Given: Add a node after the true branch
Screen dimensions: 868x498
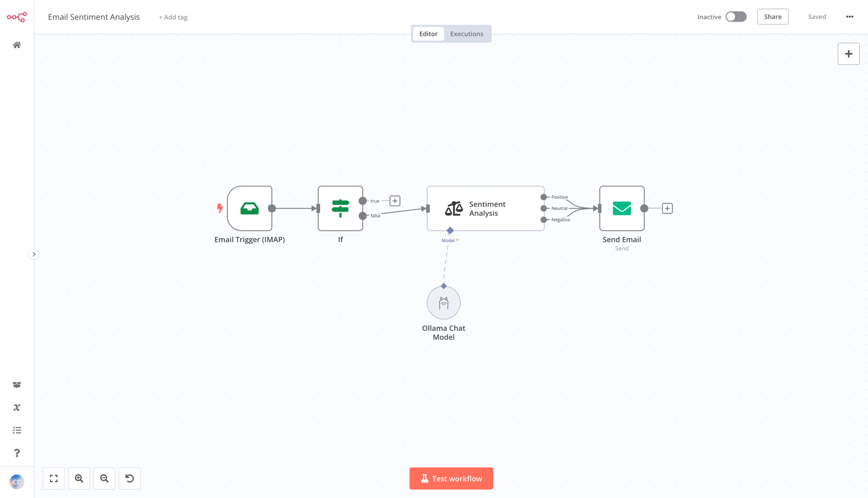Looking at the screenshot, I should coord(395,201).
